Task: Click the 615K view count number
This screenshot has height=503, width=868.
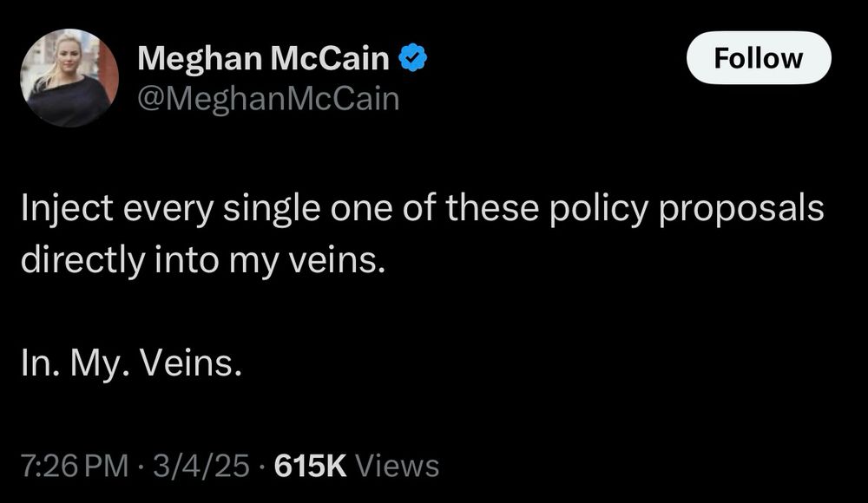Action: (310, 467)
